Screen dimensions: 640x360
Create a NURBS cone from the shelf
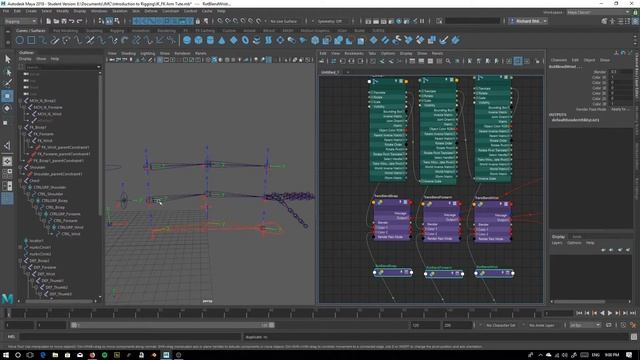[222, 40]
